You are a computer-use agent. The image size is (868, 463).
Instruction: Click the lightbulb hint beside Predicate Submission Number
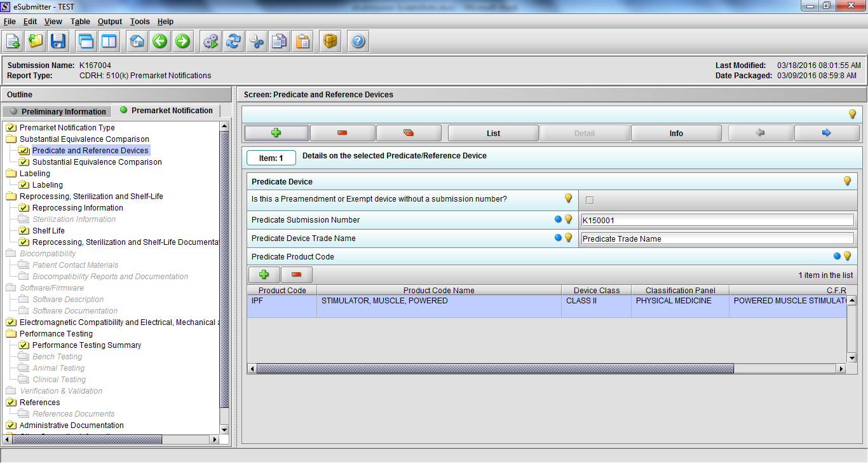(569, 219)
